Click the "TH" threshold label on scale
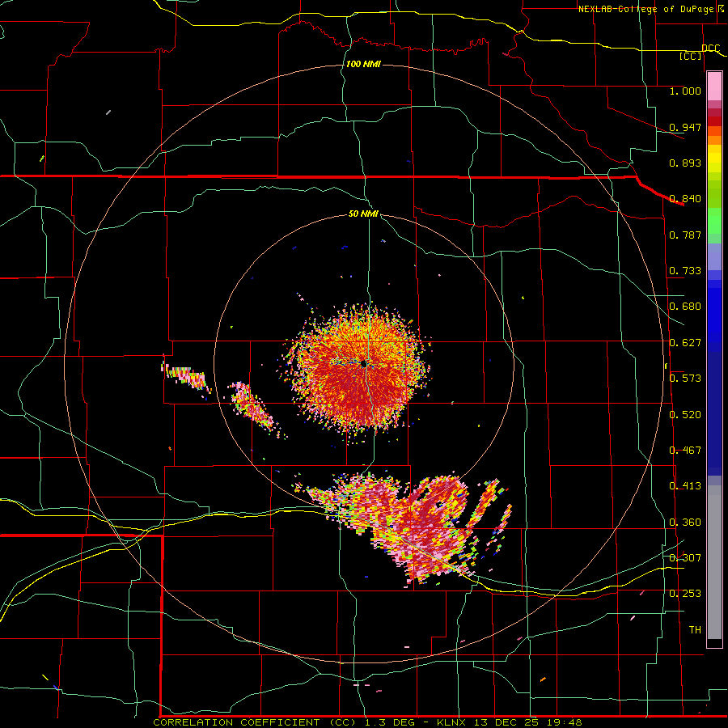 pos(695,630)
